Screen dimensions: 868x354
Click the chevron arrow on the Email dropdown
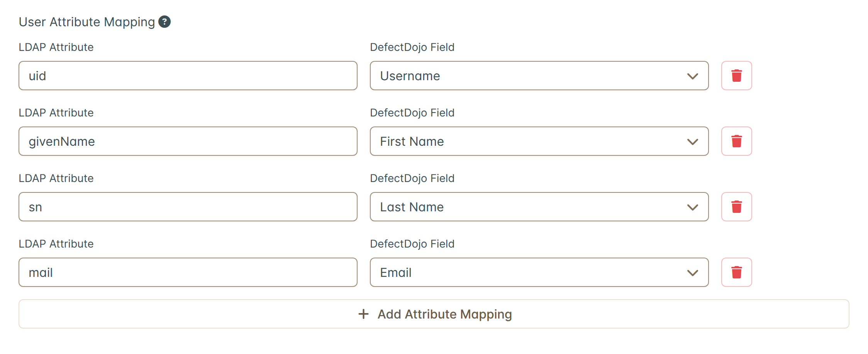[693, 273]
